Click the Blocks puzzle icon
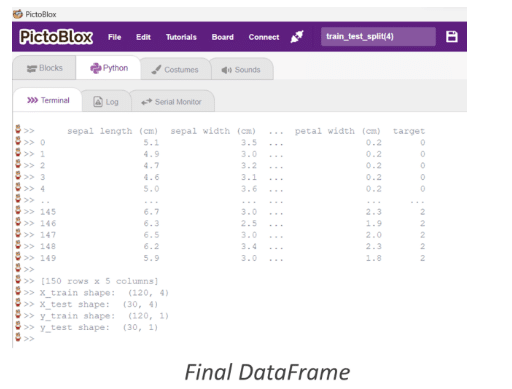This screenshot has width=512, height=389. pos(32,69)
